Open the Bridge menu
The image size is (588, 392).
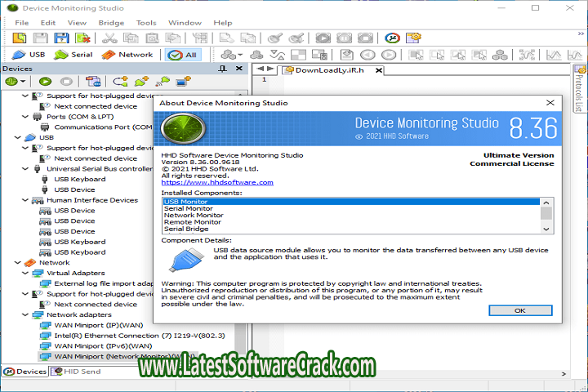pyautogui.click(x=111, y=23)
